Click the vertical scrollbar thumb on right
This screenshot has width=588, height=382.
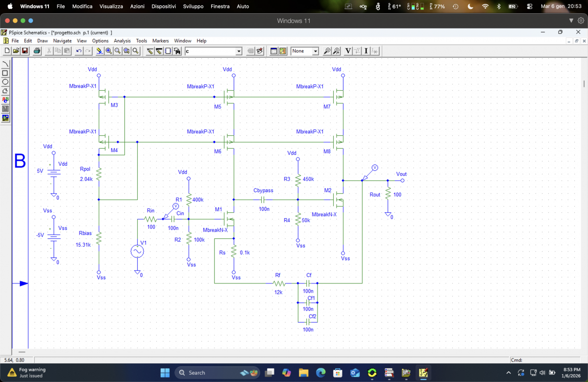pos(584,83)
